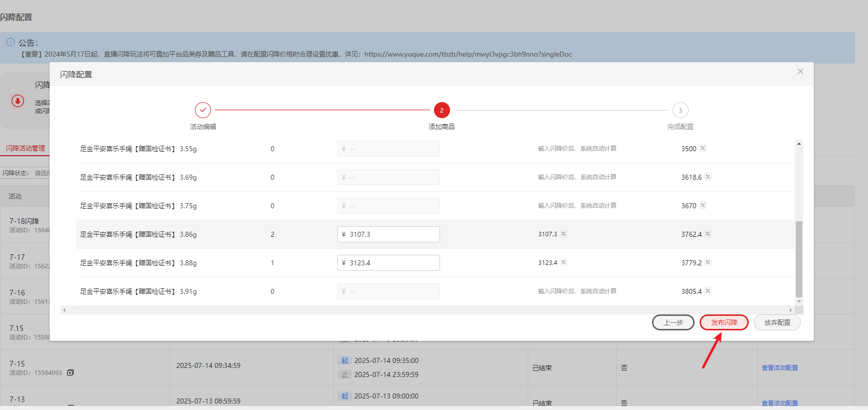Screen dimensions: 868x410
Task: Close the 闪降配置 dialog
Action: point(800,72)
